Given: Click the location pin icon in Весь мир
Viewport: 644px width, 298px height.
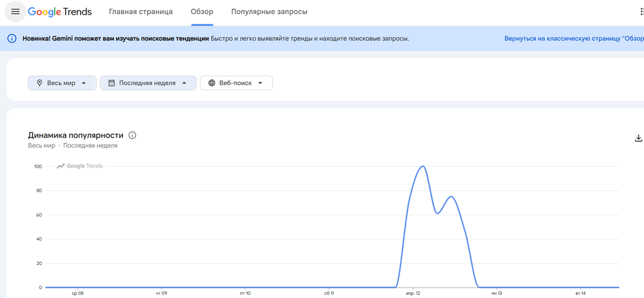Looking at the screenshot, I should coord(39,83).
